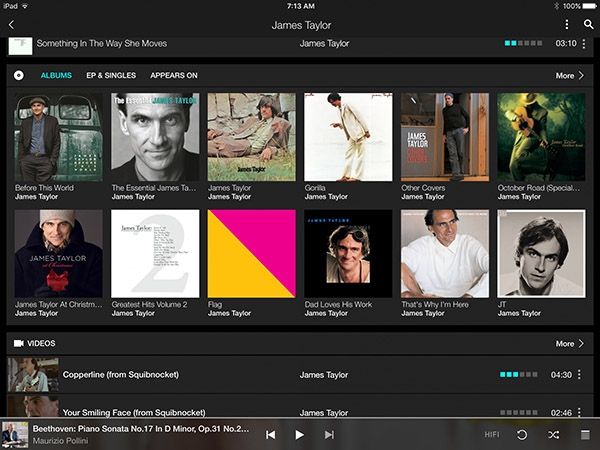Toggle repeat mode in the player bar
Viewport: 600px width, 450px height.
point(521,435)
